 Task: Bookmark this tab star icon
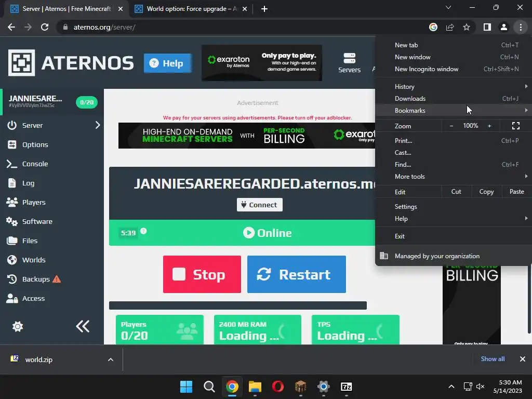467,27
